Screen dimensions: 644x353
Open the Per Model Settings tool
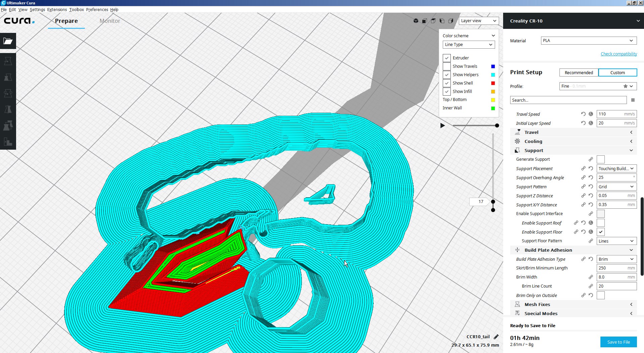pyautogui.click(x=8, y=125)
